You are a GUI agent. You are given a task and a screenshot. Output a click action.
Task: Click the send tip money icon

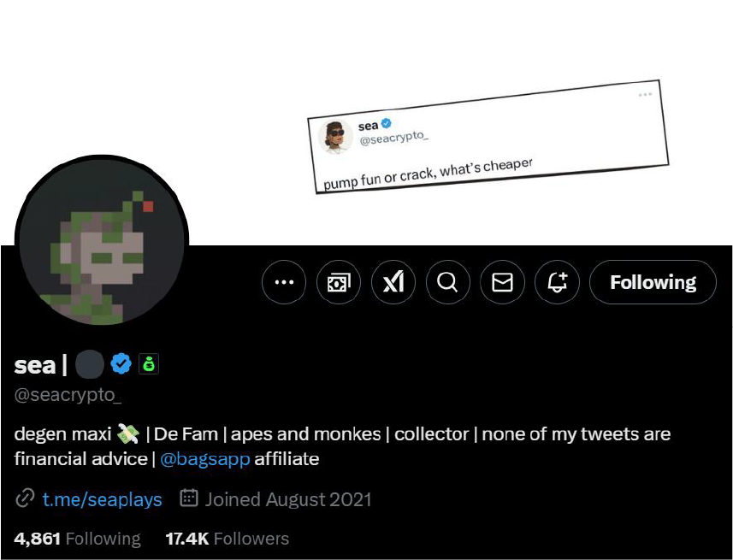click(339, 282)
